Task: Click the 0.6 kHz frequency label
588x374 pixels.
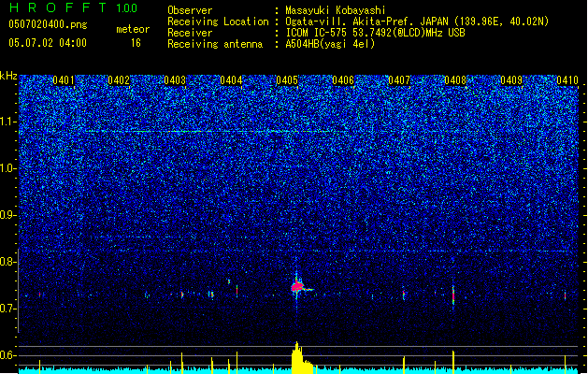Action: pyautogui.click(x=7, y=355)
